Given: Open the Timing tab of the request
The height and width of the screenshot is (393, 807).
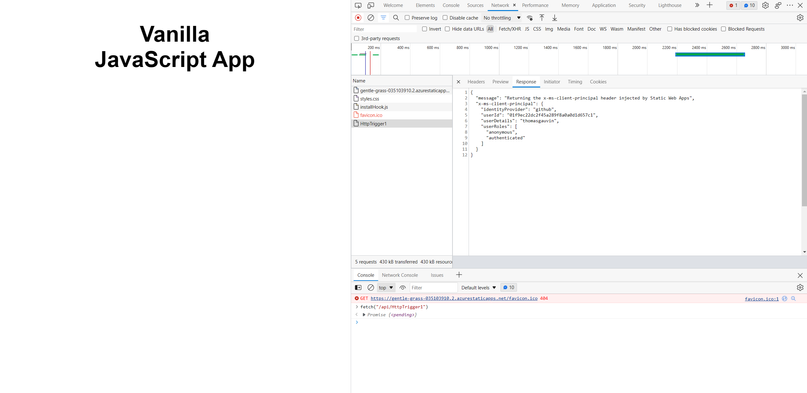Looking at the screenshot, I should coord(575,82).
